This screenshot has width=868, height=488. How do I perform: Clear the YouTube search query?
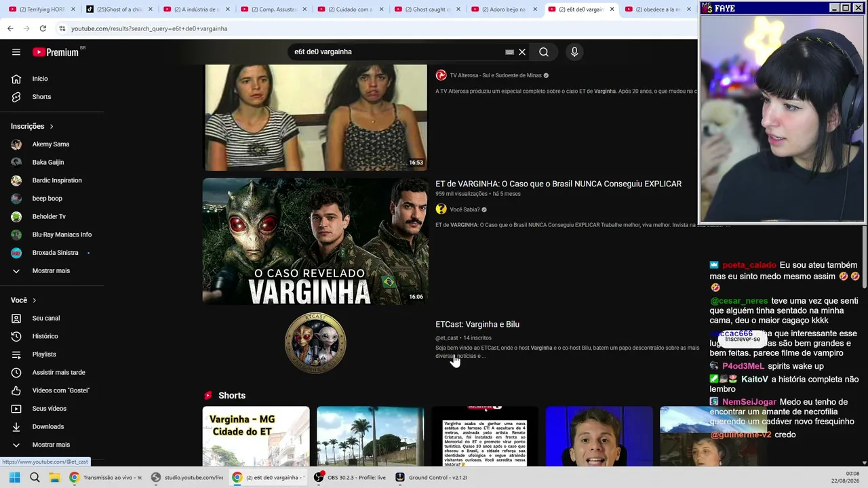pyautogui.click(x=522, y=52)
